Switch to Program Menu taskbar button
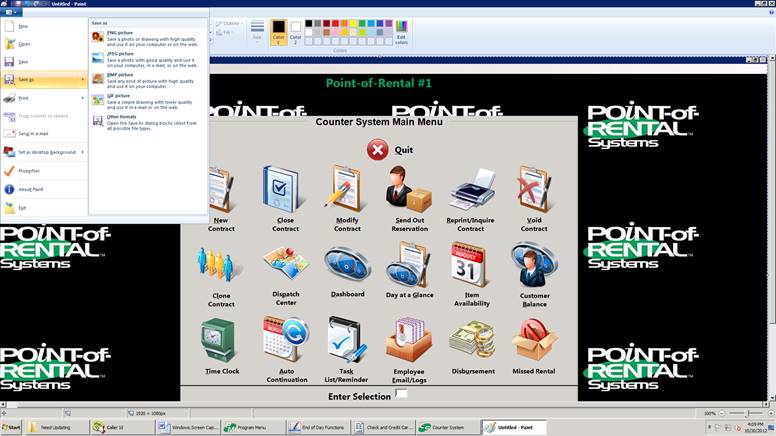The width and height of the screenshot is (776, 436). pyautogui.click(x=252, y=427)
